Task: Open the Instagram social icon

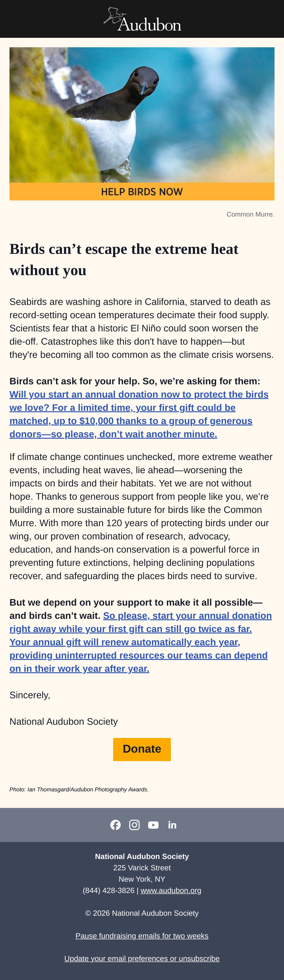Action: point(134,825)
